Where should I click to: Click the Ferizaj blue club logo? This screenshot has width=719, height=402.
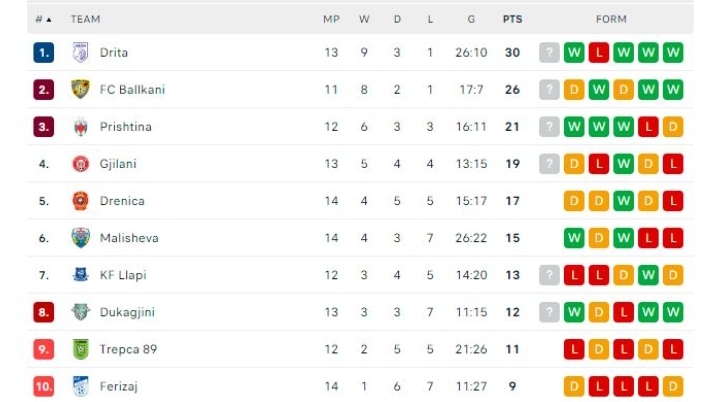click(80, 386)
